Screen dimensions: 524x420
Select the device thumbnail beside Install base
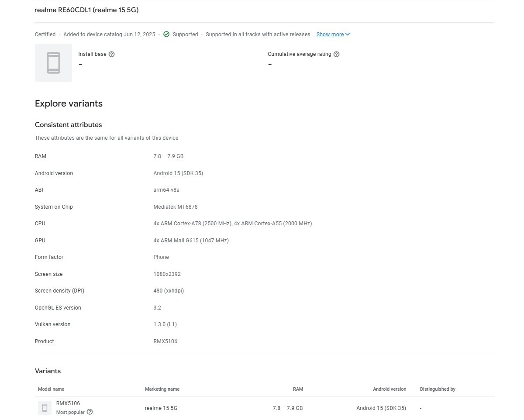[x=53, y=62]
